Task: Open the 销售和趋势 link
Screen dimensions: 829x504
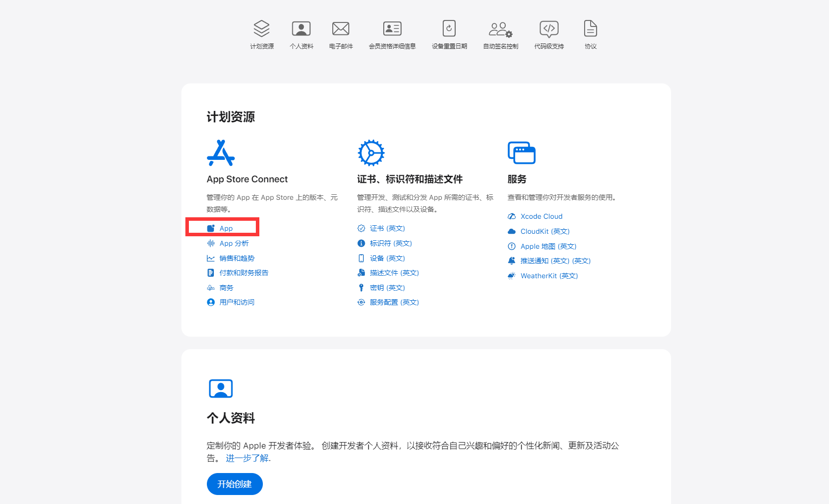Action: point(237,258)
